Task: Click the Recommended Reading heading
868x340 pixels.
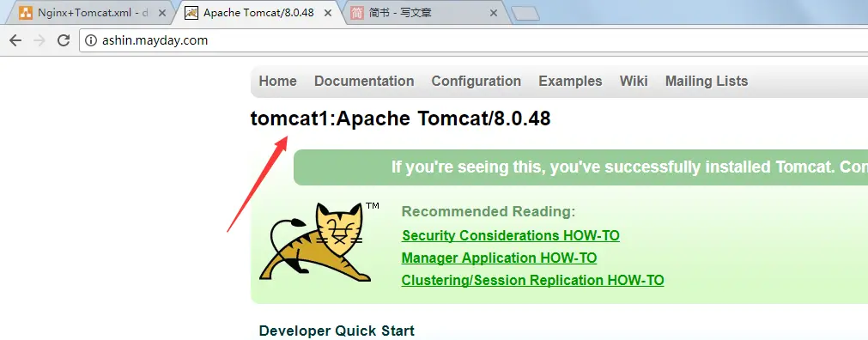Action: pos(489,211)
